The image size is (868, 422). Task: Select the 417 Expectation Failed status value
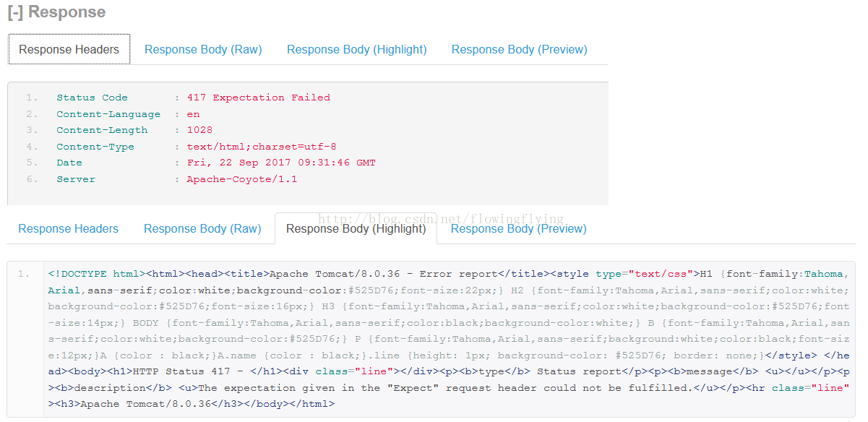[258, 98]
